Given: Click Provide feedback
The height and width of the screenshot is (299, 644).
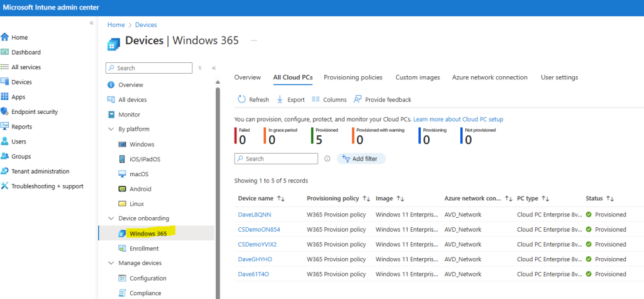Looking at the screenshot, I should pyautogui.click(x=382, y=99).
